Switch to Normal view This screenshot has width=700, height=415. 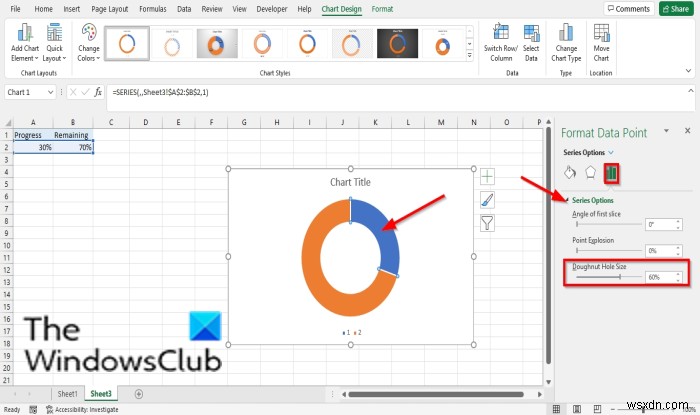(x=556, y=409)
